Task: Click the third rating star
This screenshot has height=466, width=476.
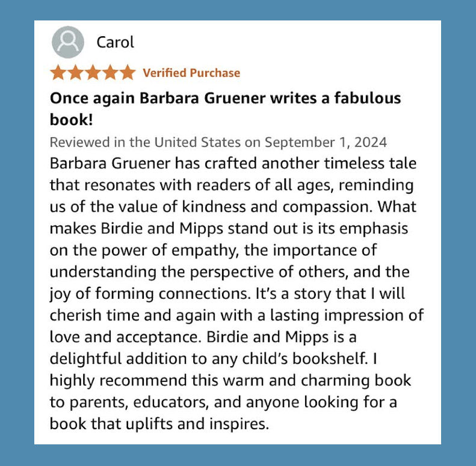Action: point(93,73)
